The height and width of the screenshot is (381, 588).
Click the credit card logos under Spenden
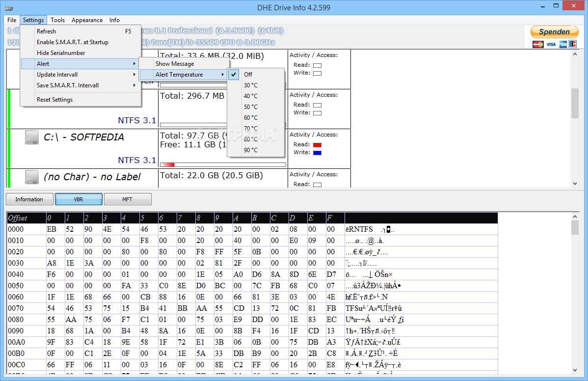point(554,44)
